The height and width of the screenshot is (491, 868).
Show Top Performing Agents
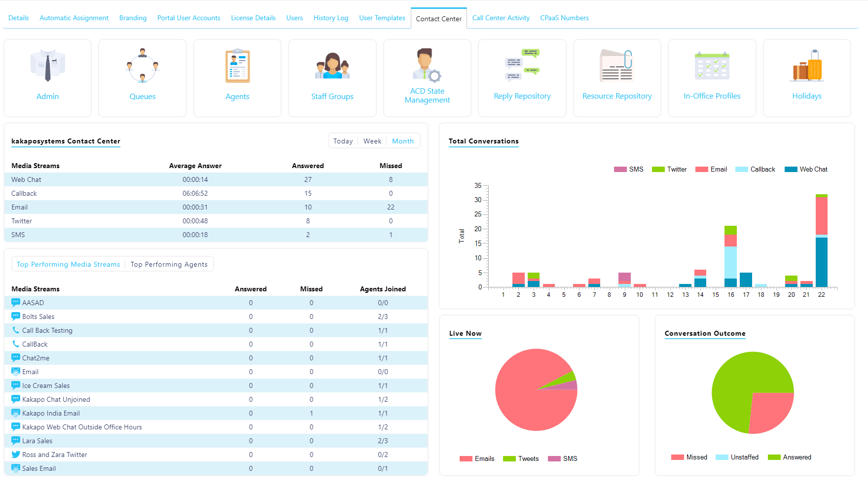pos(169,264)
